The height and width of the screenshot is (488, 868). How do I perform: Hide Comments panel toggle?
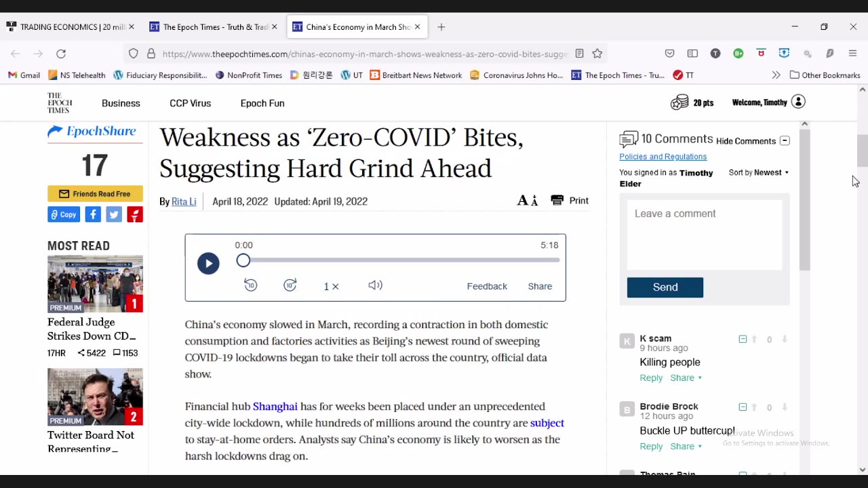[x=753, y=141]
